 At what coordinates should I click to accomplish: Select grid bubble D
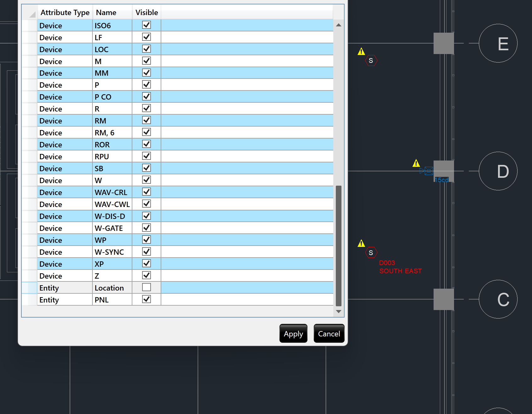click(498, 171)
